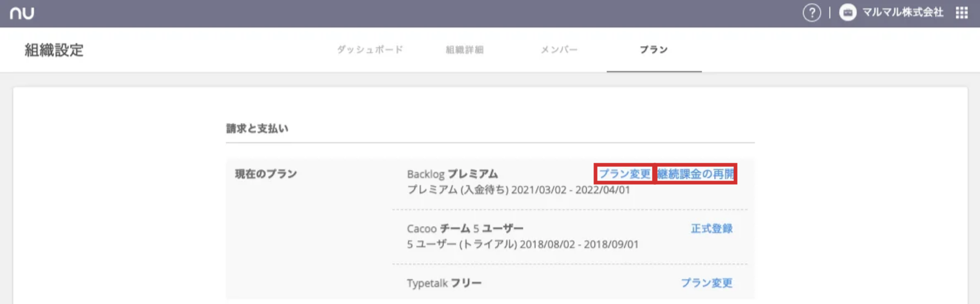
Task: Click 継続課金の再開 link for Backlog
Action: tap(696, 174)
